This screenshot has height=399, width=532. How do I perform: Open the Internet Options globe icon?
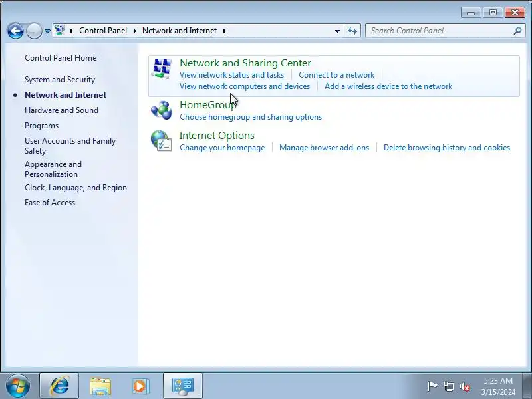click(162, 141)
